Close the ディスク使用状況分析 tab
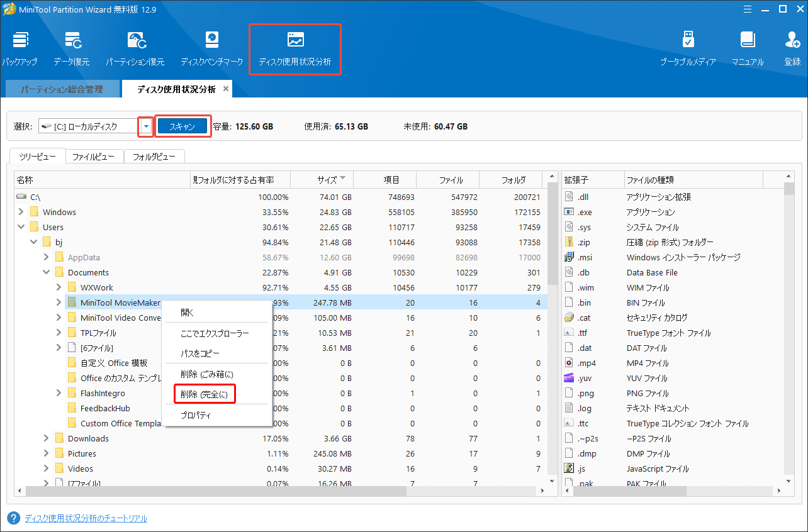Screen dimensions: 808x532 point(226,89)
